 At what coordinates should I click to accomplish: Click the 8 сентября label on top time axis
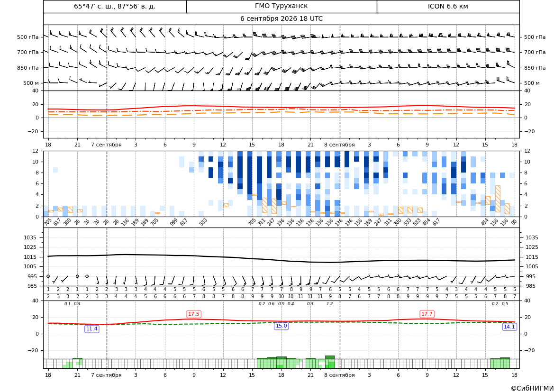[x=339, y=145]
